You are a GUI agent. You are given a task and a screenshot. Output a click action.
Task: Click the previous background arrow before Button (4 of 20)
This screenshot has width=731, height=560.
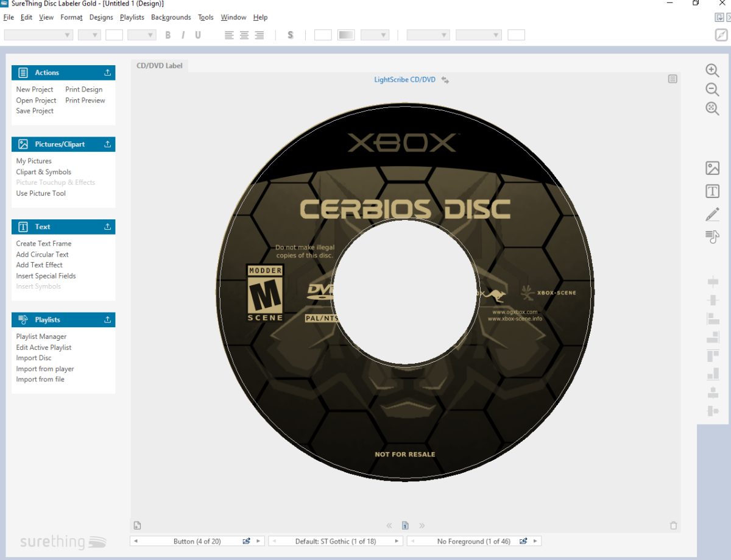tap(135, 541)
